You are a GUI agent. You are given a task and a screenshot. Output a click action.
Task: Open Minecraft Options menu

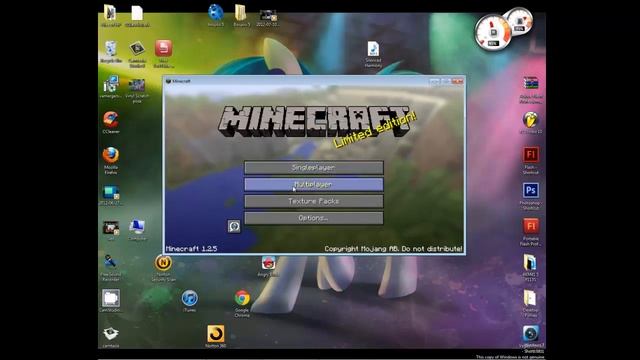[x=313, y=218]
